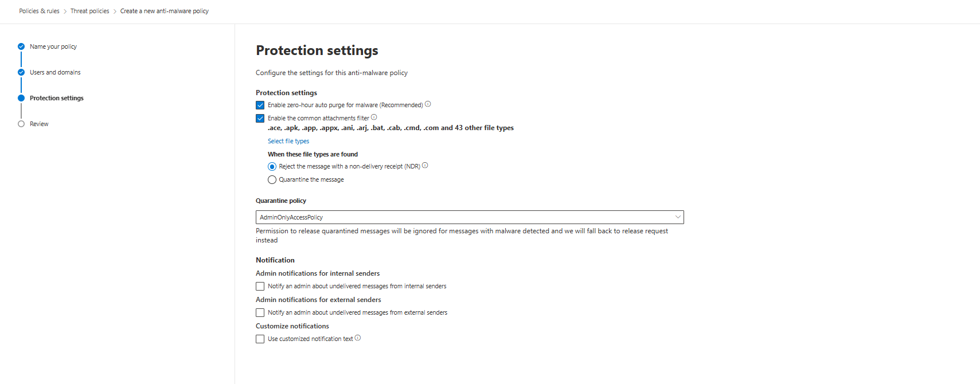Navigate to Policies & rules breadcrumb

click(x=39, y=11)
